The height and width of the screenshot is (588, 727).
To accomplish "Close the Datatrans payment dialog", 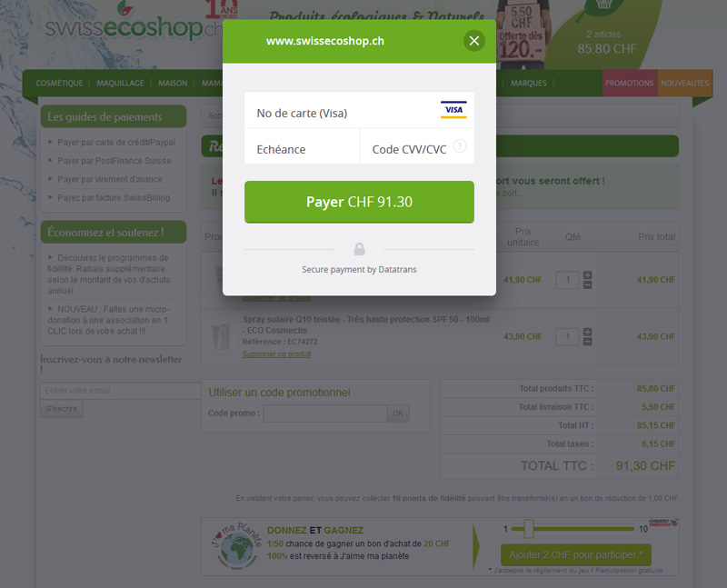I will tap(473, 41).
